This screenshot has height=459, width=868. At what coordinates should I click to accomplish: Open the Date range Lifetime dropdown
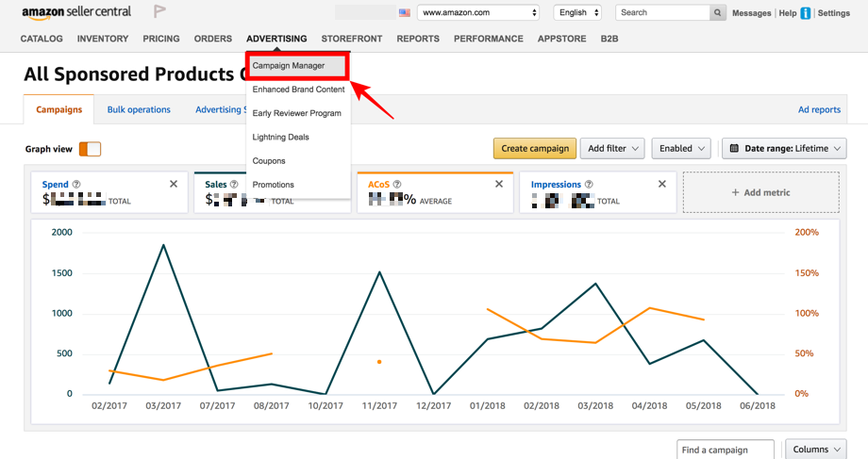pos(784,148)
